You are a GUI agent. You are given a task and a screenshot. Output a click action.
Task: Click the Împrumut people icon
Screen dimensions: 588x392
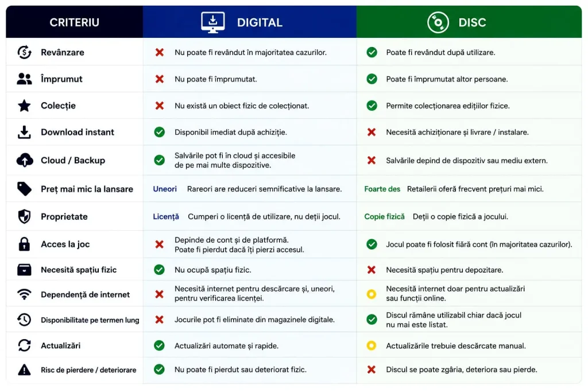tap(24, 79)
